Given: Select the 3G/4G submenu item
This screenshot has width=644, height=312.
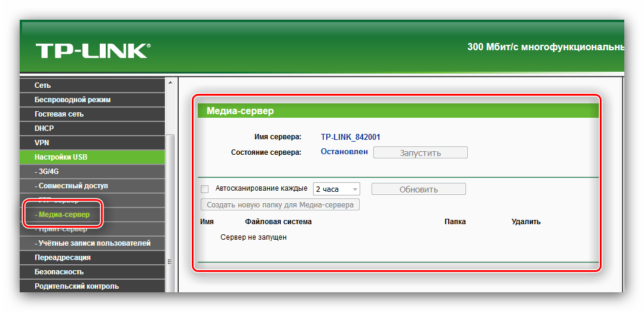Looking at the screenshot, I should coord(47,172).
